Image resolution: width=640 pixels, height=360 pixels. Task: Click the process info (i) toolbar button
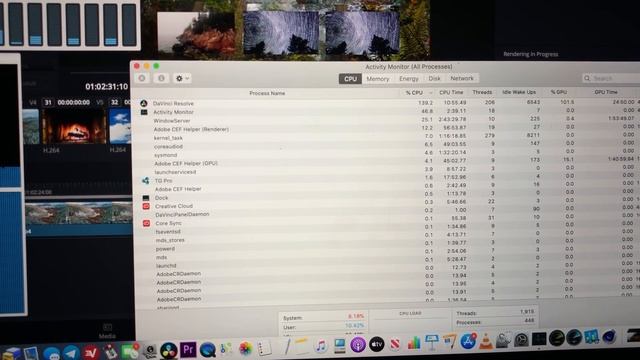pyautogui.click(x=161, y=78)
